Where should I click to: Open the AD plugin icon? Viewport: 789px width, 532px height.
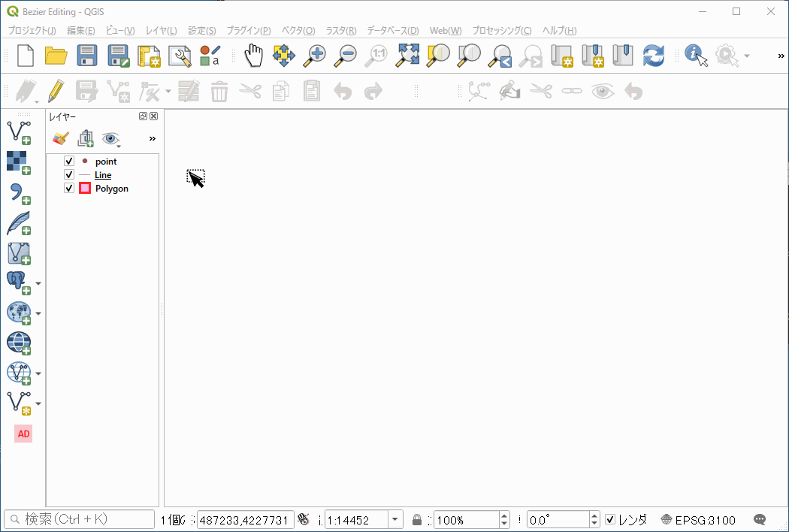(x=23, y=434)
